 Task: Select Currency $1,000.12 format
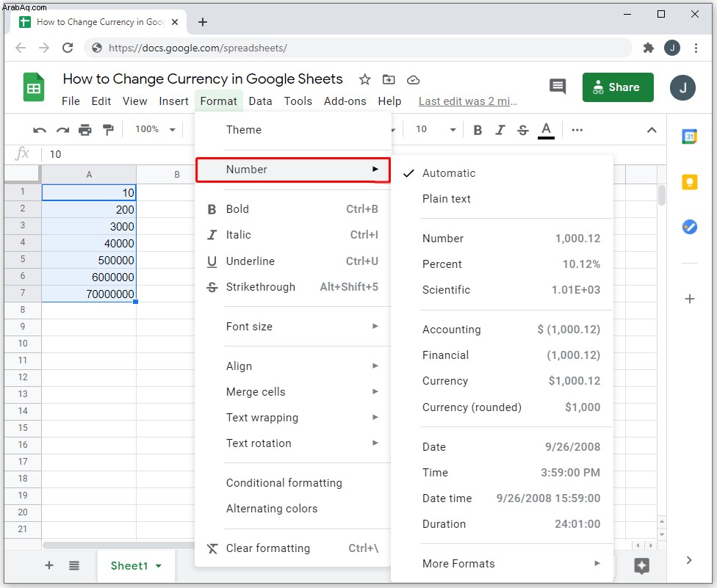502,381
